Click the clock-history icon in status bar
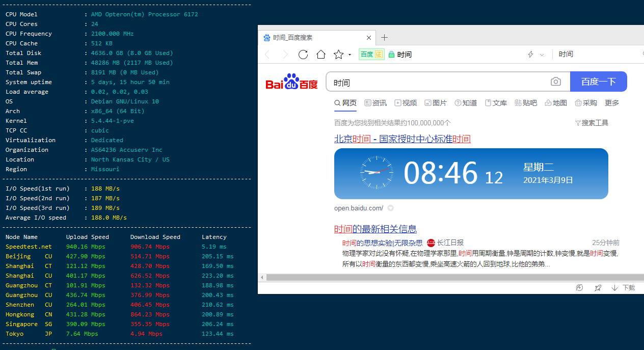The height and width of the screenshot is (350, 644). click(579, 287)
